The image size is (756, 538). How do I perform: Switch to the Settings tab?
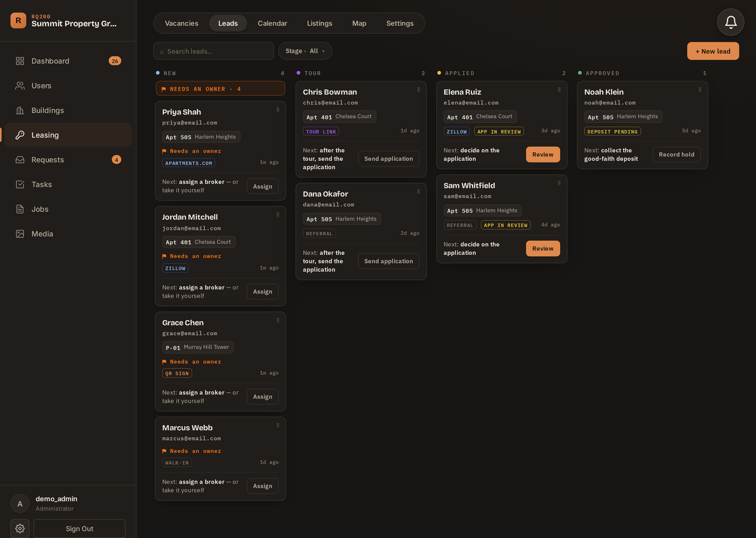(400, 23)
